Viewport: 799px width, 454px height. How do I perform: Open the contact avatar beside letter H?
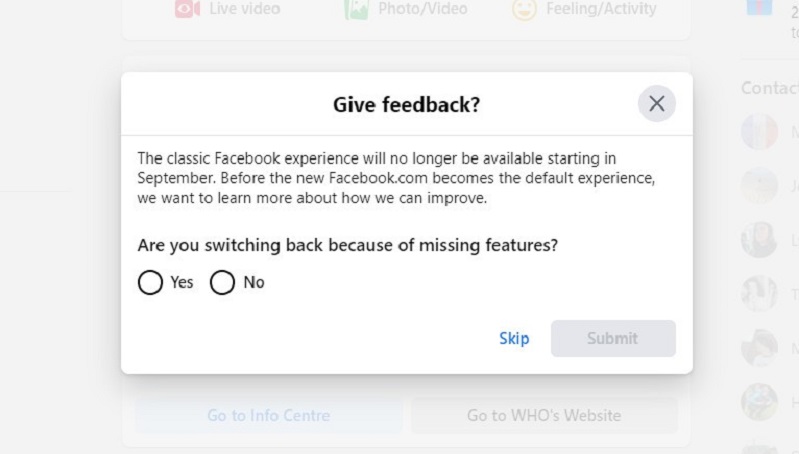pos(759,402)
